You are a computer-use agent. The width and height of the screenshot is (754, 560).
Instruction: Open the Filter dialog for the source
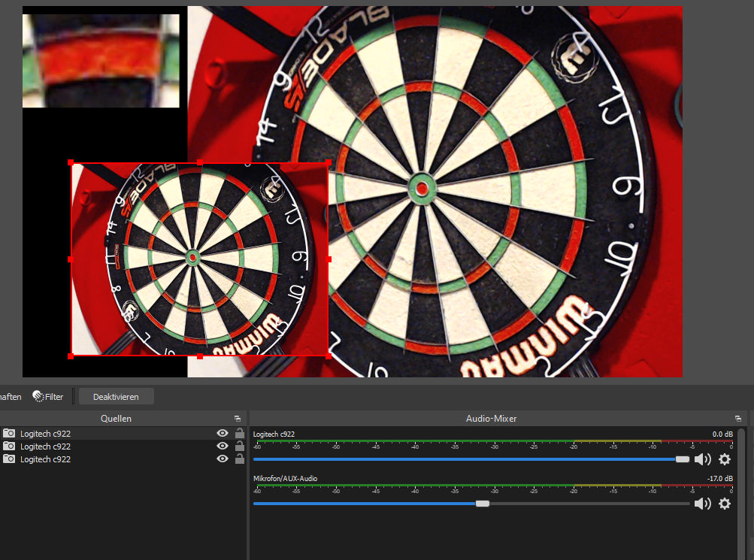pos(48,396)
